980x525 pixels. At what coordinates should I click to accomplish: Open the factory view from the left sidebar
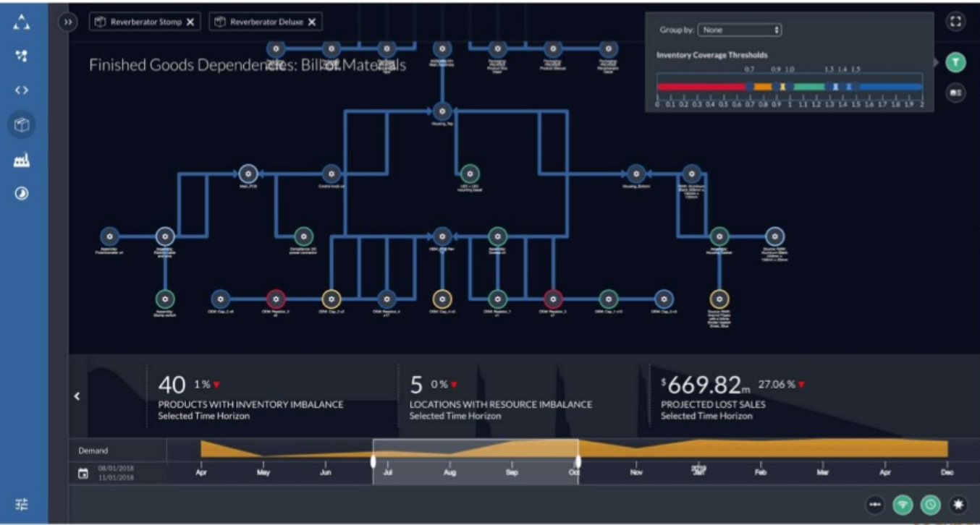21,159
